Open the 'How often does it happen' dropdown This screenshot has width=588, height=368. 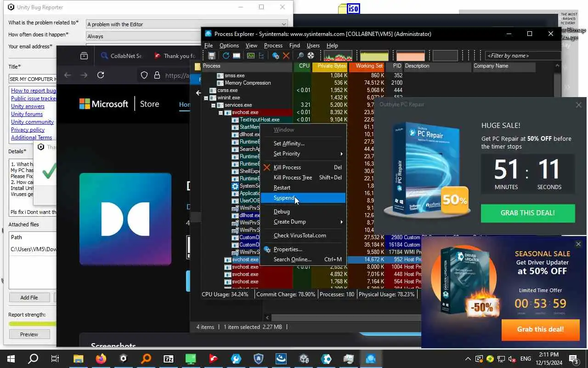pos(144,36)
